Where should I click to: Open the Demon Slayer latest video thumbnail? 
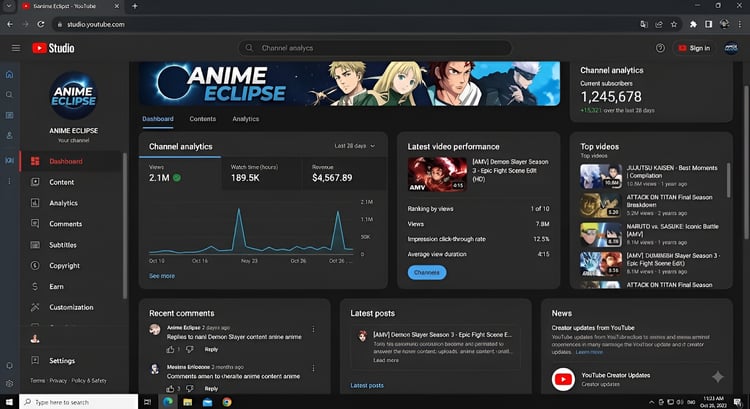437,175
